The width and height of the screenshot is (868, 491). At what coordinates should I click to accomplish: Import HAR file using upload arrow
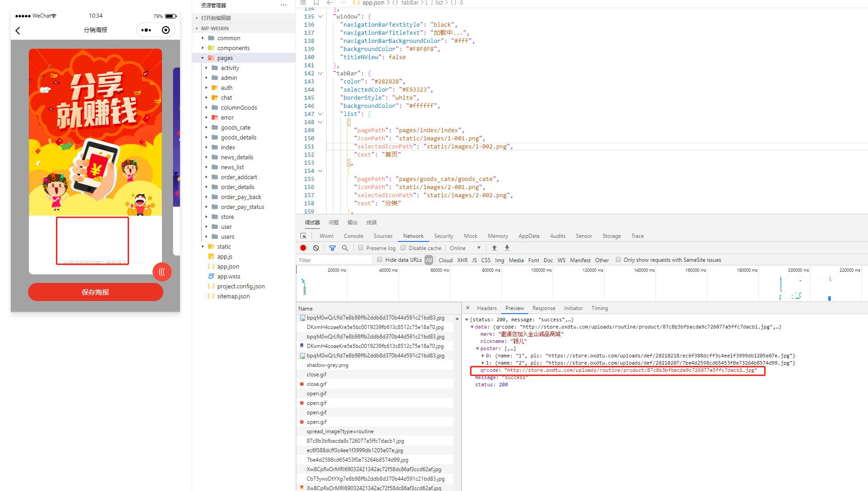point(494,248)
